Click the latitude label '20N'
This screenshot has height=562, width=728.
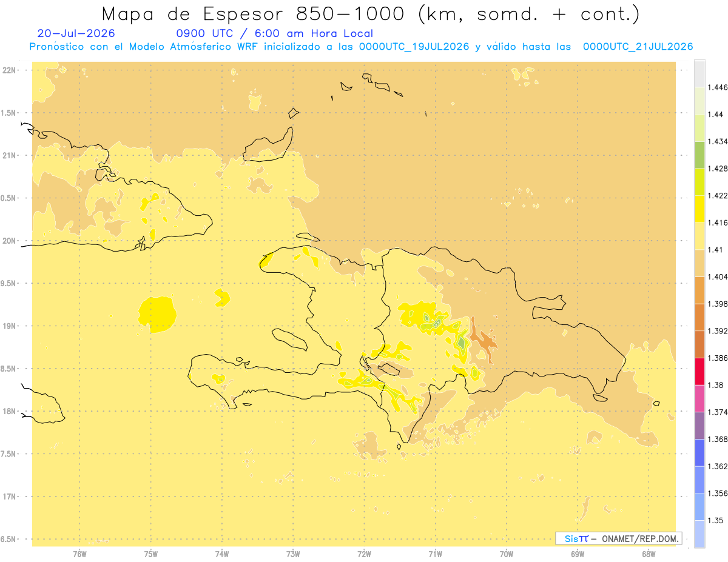click(10, 241)
